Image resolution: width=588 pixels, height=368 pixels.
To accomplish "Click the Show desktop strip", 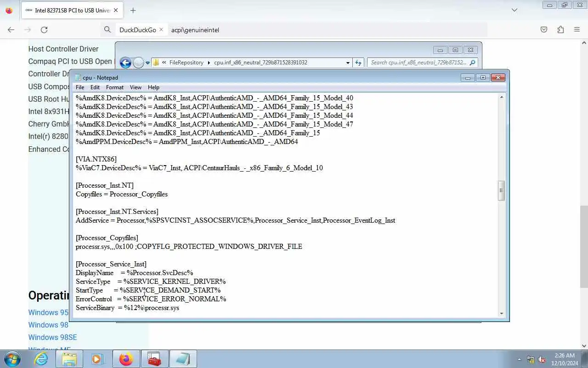I will coord(584,359).
